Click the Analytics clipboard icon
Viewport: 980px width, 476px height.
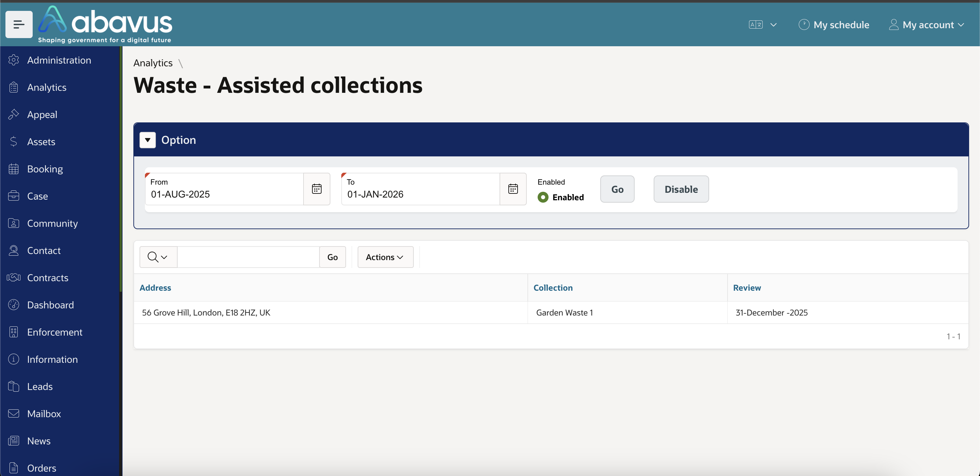[x=14, y=87]
